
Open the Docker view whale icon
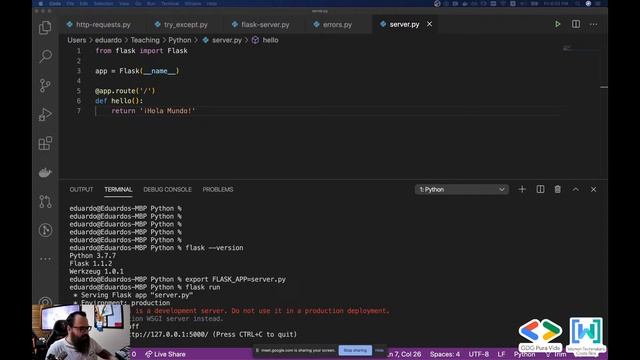[45, 172]
